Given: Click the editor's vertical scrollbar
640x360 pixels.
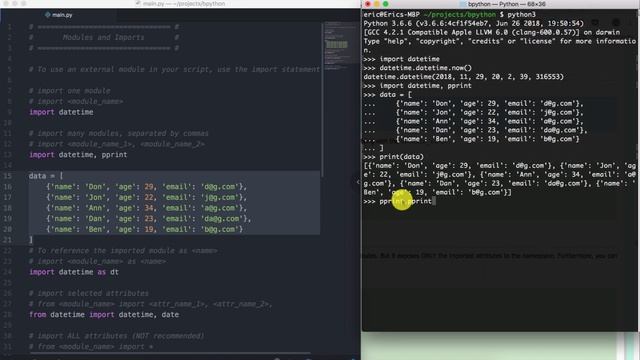Looking at the screenshot, I should (x=322, y=100).
